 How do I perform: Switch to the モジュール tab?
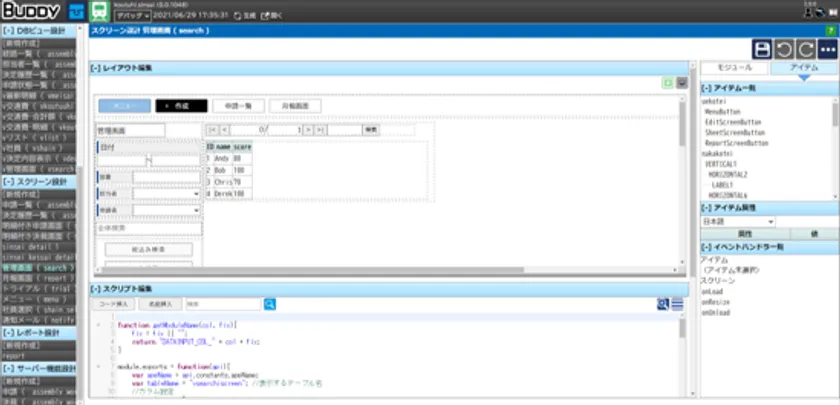(x=733, y=67)
